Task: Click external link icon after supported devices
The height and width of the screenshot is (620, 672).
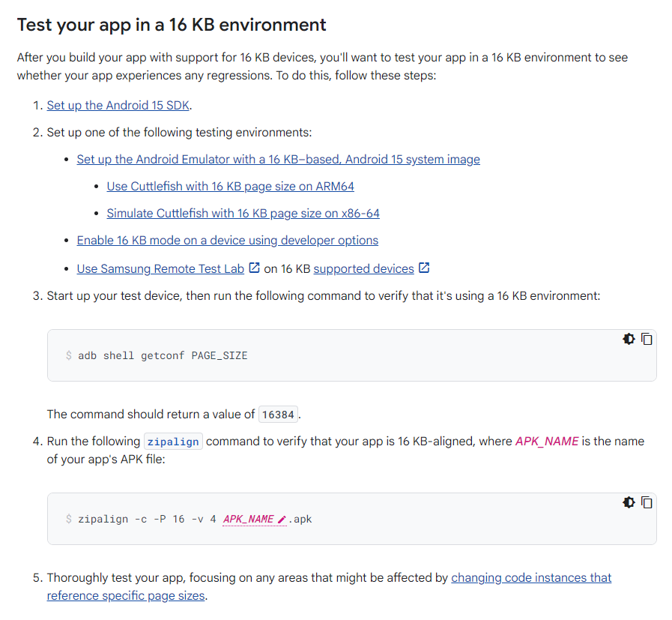Action: [424, 268]
